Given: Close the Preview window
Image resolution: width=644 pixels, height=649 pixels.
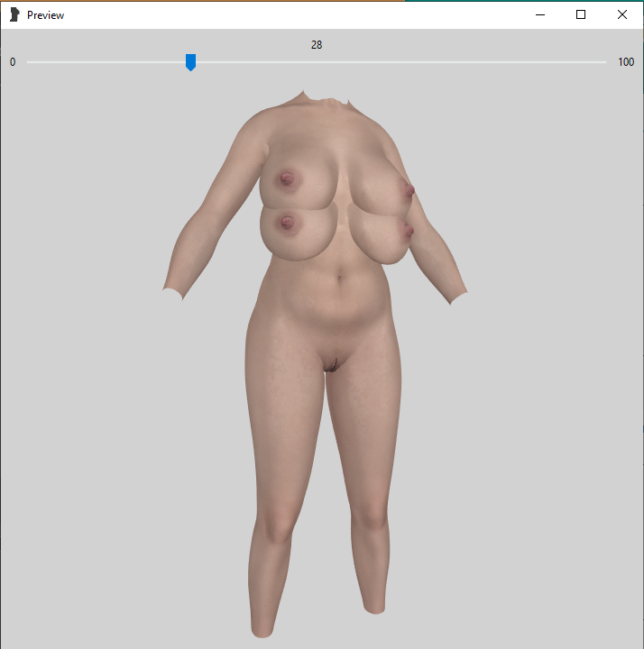Looking at the screenshot, I should tap(622, 15).
